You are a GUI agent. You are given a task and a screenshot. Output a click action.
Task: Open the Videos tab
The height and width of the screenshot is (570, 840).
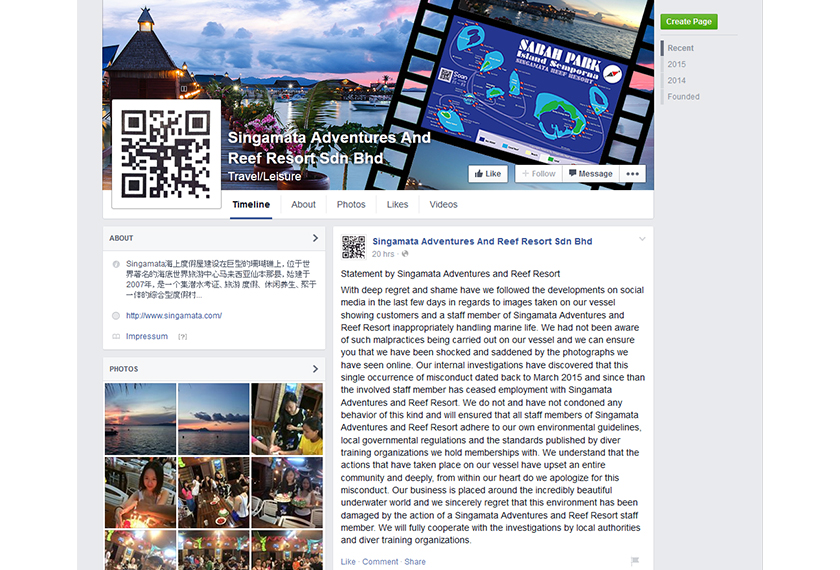(x=444, y=205)
